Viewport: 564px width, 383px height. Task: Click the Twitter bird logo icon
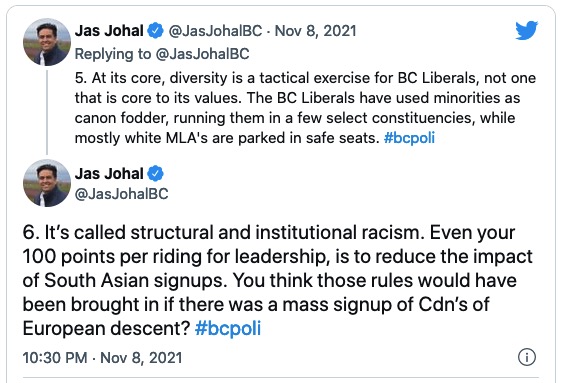click(x=526, y=30)
